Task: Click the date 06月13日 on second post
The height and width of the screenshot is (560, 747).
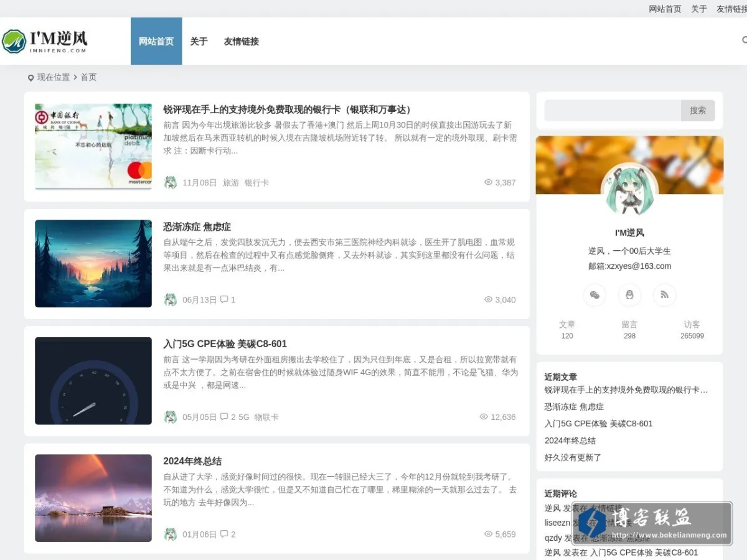Action: pos(200,300)
